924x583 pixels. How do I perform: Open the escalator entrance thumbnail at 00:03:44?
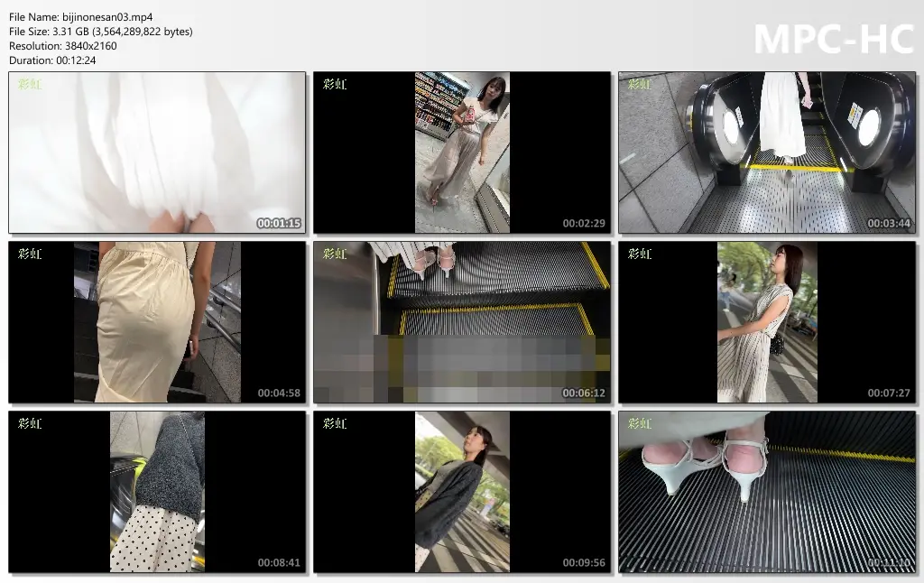click(767, 153)
